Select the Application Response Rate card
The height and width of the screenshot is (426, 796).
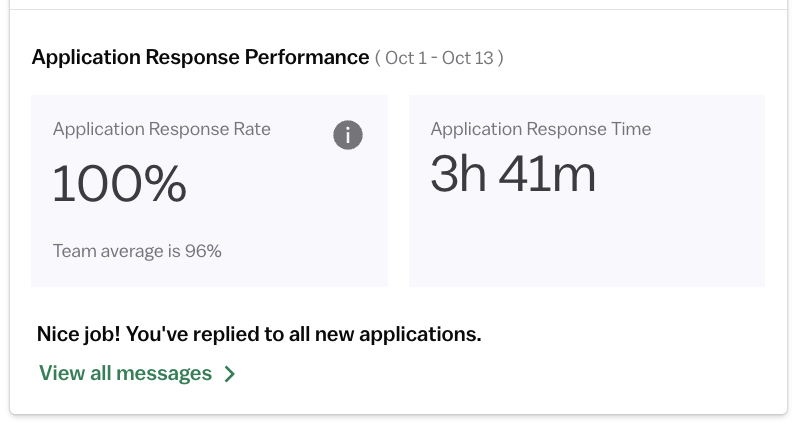[209, 191]
